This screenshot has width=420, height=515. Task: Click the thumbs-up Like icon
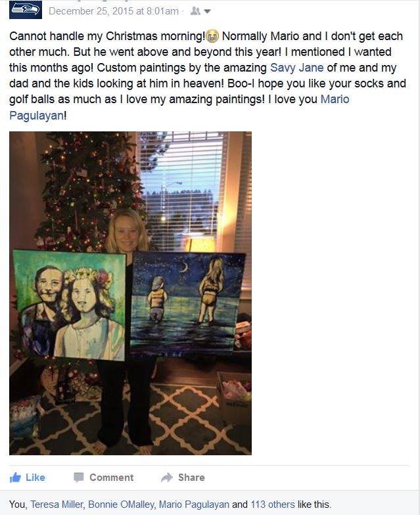point(15,477)
